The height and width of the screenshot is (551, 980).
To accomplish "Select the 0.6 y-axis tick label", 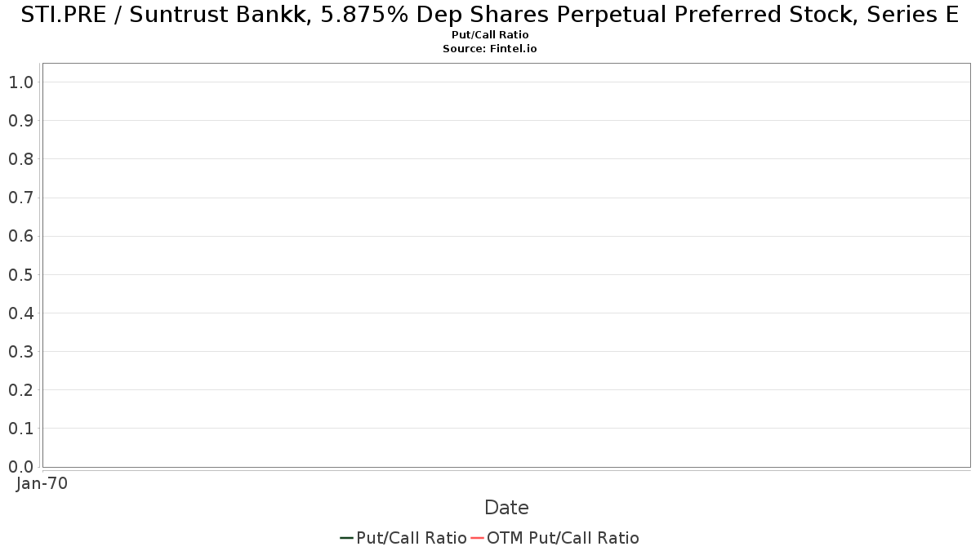I will pos(20,236).
